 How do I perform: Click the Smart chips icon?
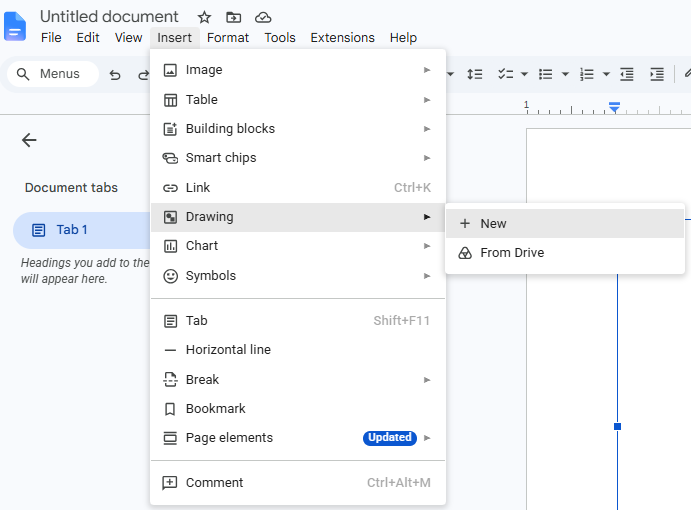coord(170,158)
